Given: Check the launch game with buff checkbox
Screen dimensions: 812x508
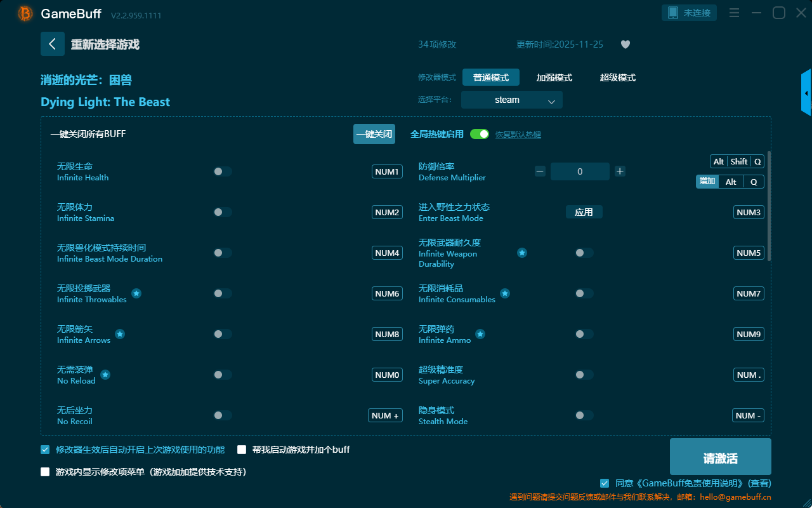Looking at the screenshot, I should 242,450.
